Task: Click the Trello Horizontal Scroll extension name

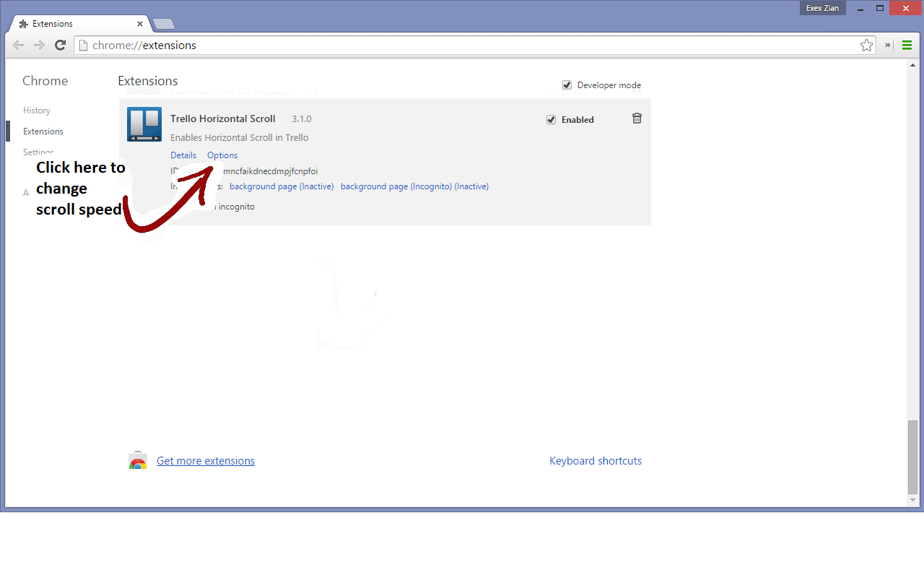Action: pos(223,118)
